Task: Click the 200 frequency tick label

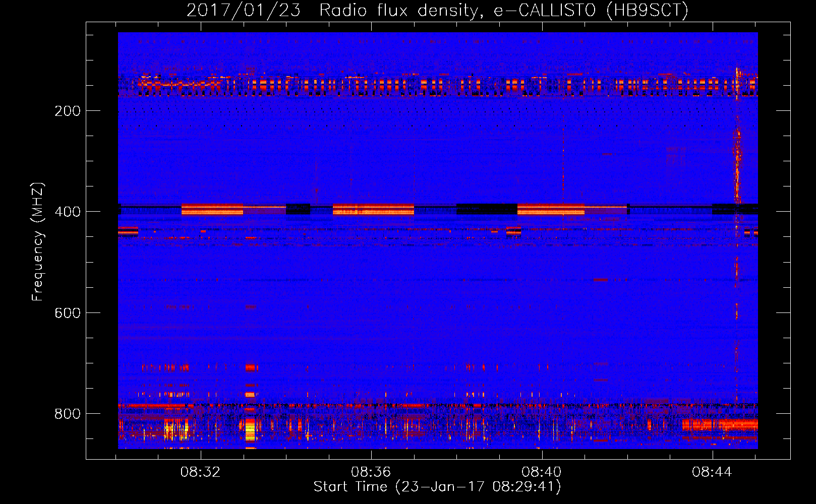Action: pos(68,111)
